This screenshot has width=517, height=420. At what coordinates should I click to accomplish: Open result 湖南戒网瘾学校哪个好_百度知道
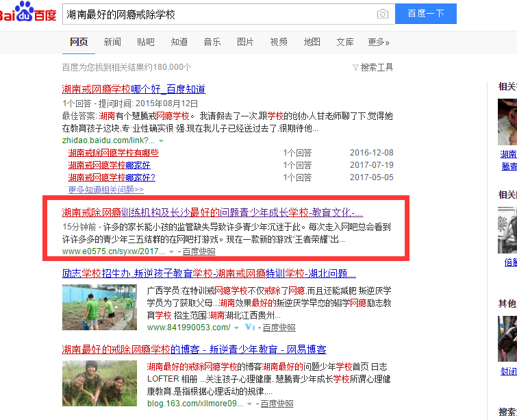pyautogui.click(x=134, y=89)
